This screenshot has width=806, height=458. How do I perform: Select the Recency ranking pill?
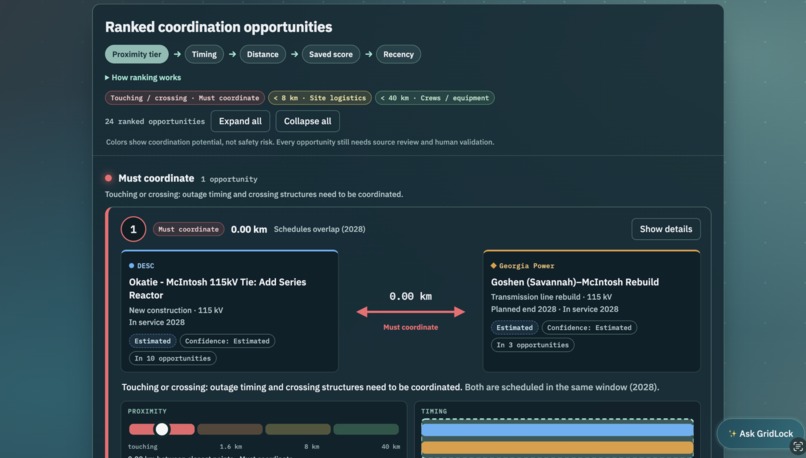point(398,54)
